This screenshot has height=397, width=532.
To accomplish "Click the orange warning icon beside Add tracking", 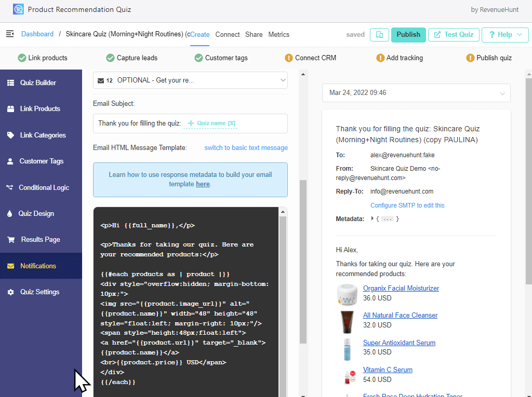I will click(380, 58).
